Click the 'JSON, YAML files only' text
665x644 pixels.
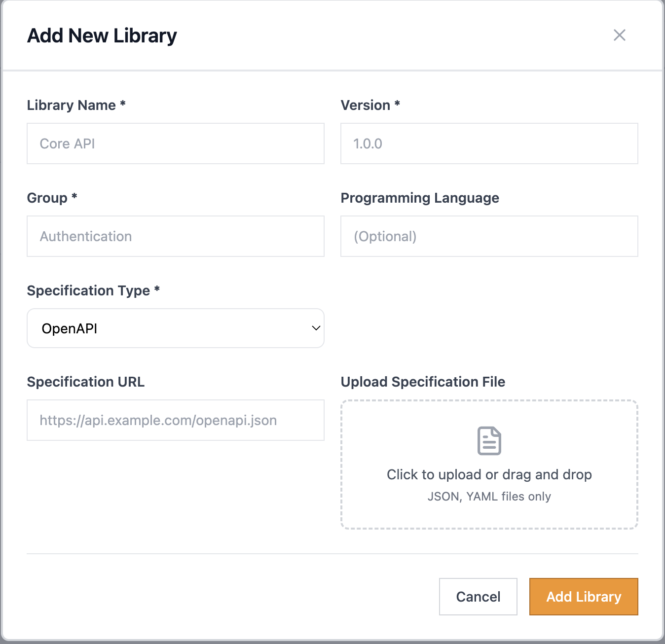point(489,497)
